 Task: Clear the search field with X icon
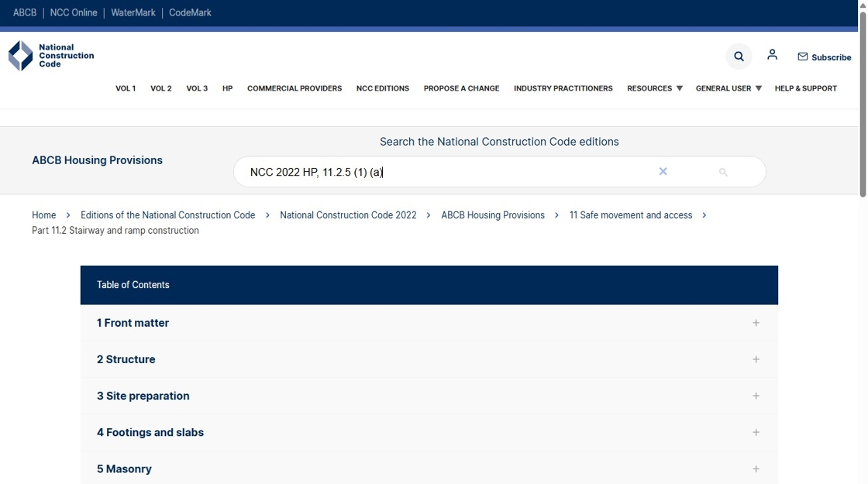click(x=663, y=171)
